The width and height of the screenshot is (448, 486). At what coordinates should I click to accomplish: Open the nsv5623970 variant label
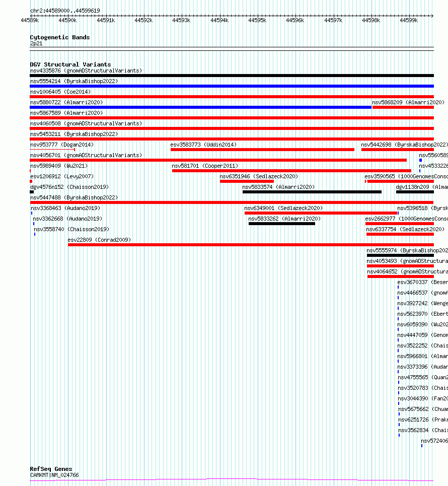pos(423,314)
